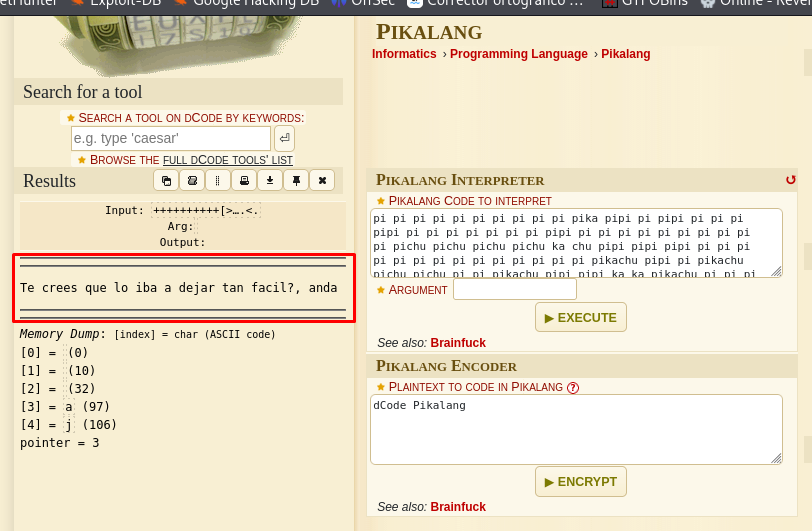812x531 pixels.
Task: Click the dotted column icon in Results
Action: 218,181
